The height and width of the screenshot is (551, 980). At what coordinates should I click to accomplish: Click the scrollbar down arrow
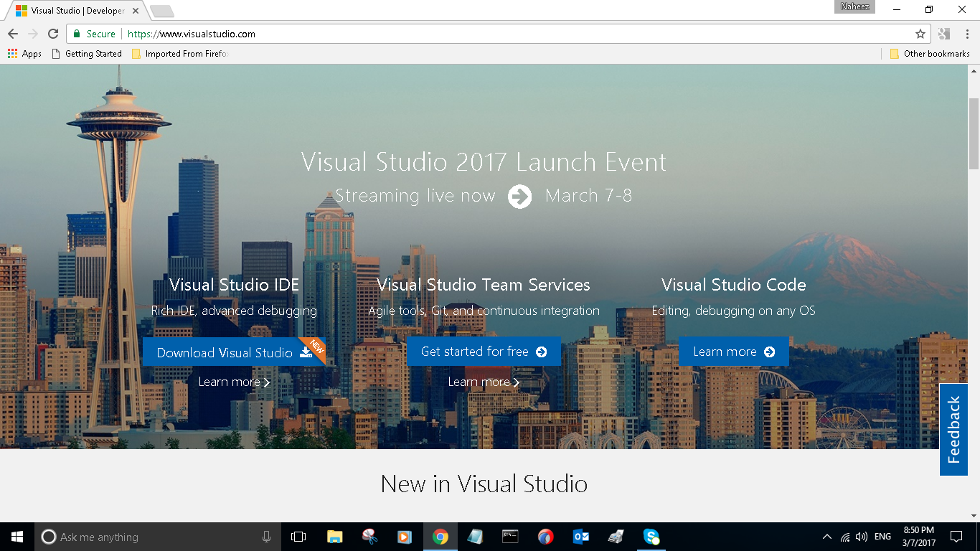click(x=974, y=516)
